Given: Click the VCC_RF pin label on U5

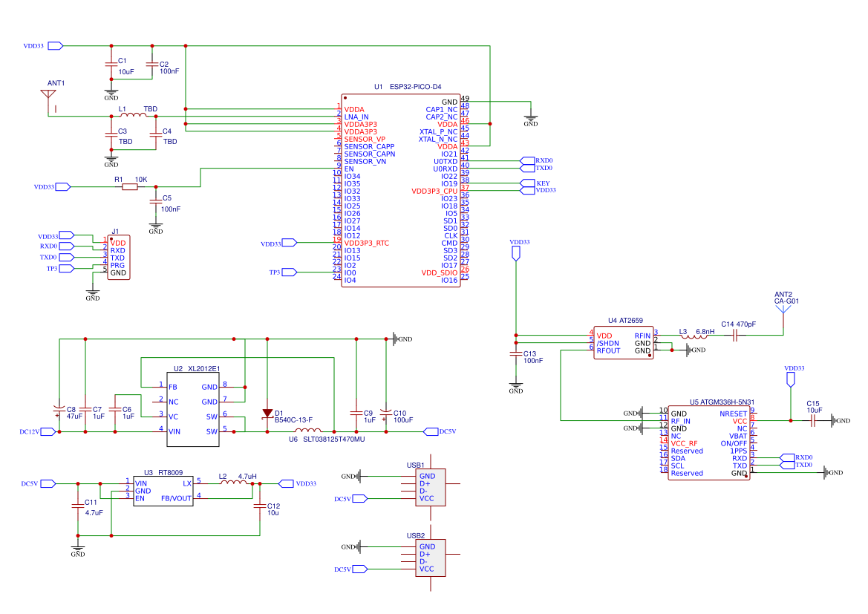Looking at the screenshot, I should (x=684, y=443).
